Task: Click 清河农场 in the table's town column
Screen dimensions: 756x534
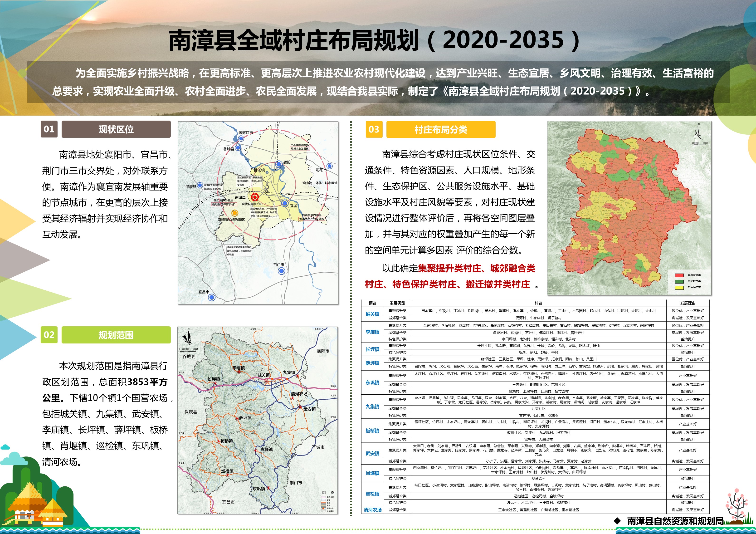Action: 372,510
